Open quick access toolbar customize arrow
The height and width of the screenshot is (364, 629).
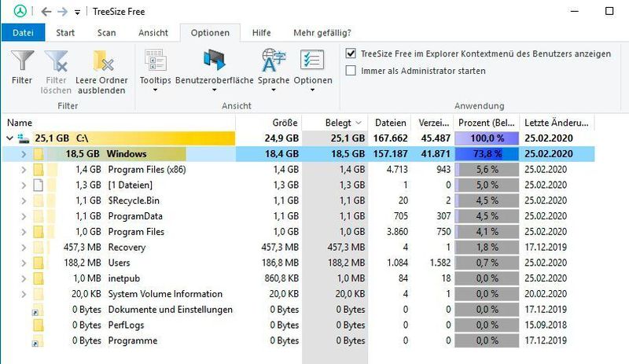pos(77,13)
